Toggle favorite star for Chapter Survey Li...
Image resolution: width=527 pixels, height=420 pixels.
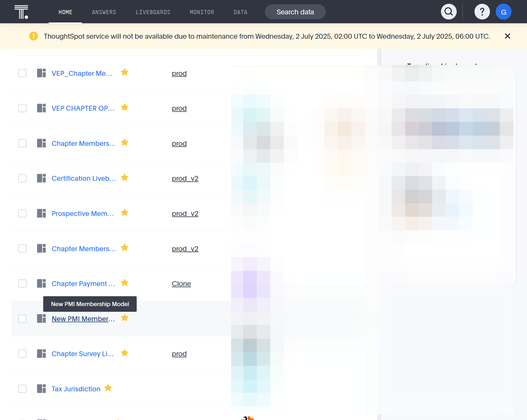(x=124, y=353)
